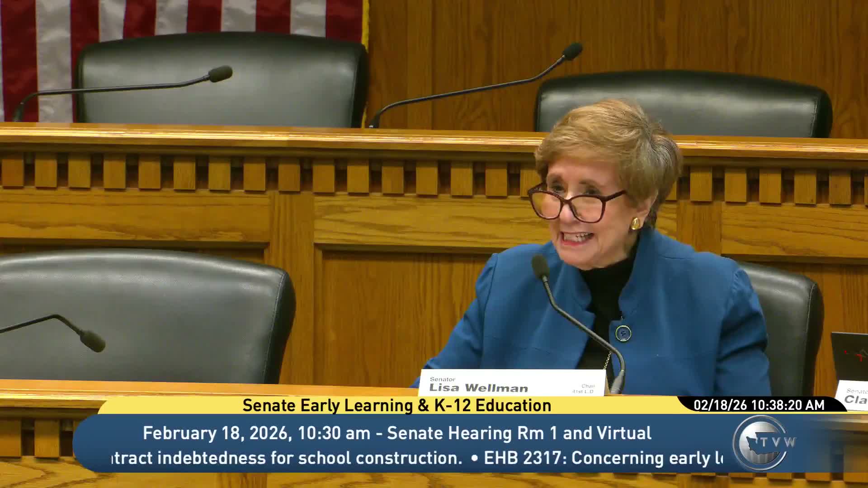Click the 02/18/26 10:38:20 AM timestamp
Image resolution: width=868 pixels, height=488 pixels.
tap(759, 405)
